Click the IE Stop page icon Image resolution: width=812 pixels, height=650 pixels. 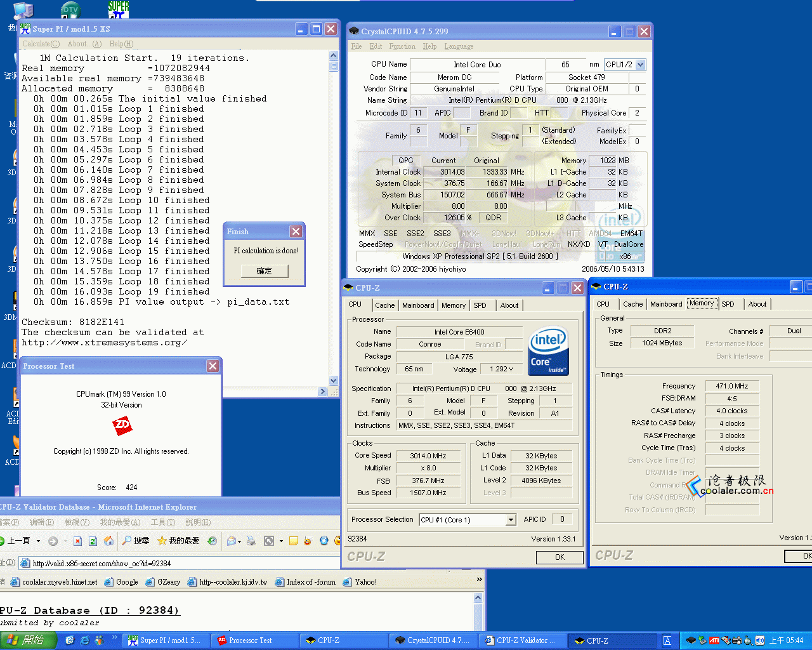(x=77, y=541)
